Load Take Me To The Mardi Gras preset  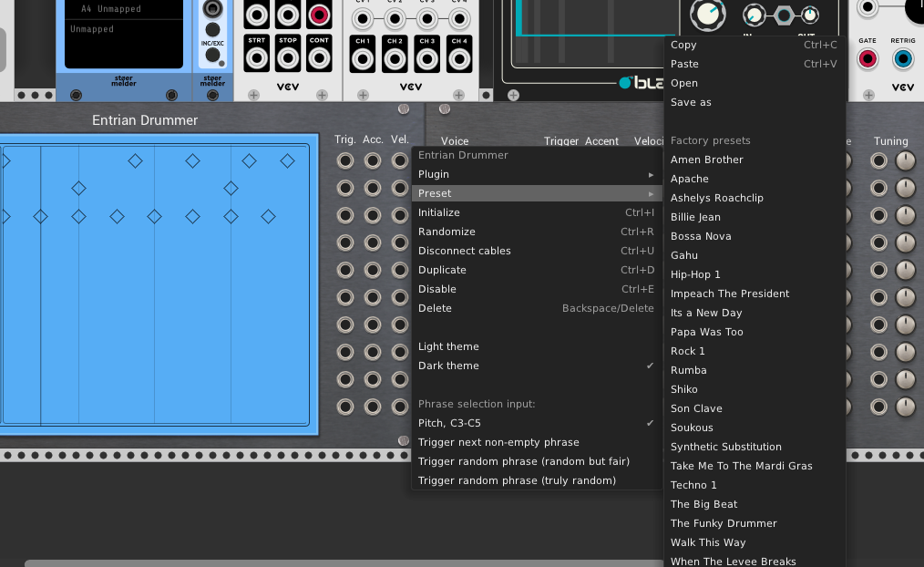point(755,466)
